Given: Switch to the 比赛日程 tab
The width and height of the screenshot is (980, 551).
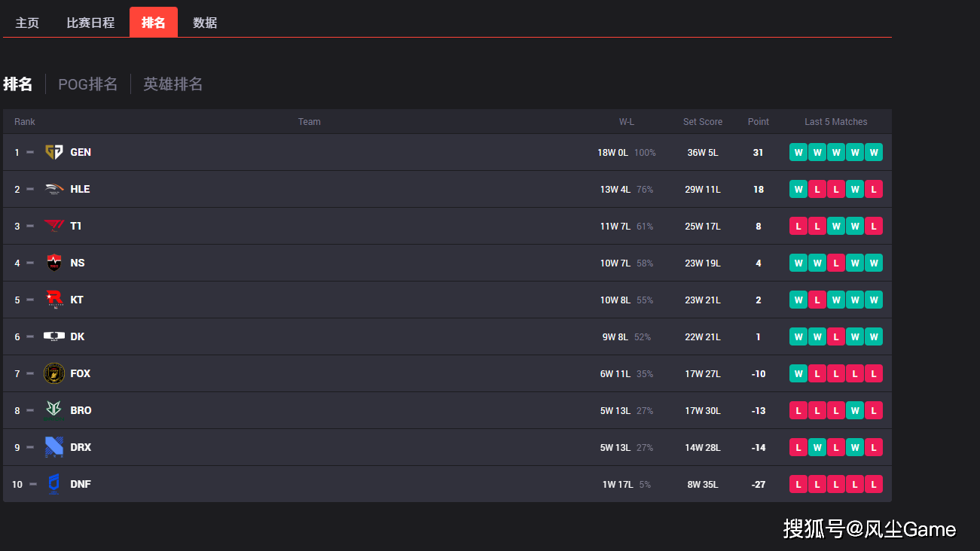Looking at the screenshot, I should (90, 23).
